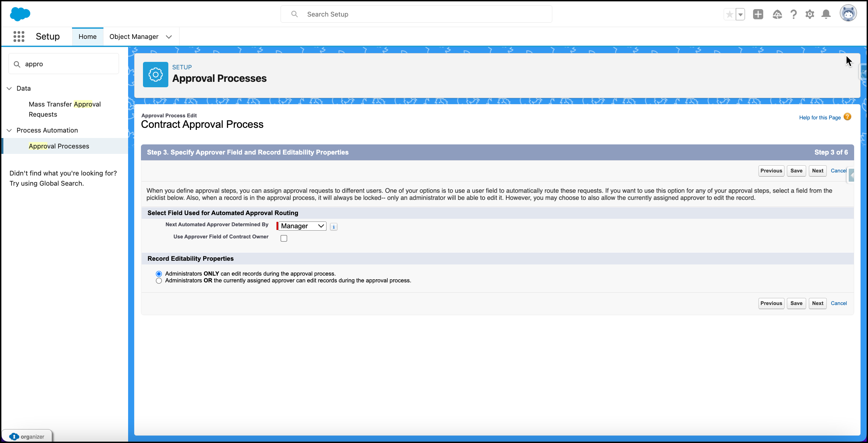Check Use Approver Field of Contract Owner
This screenshot has height=443, width=868.
[x=284, y=238]
